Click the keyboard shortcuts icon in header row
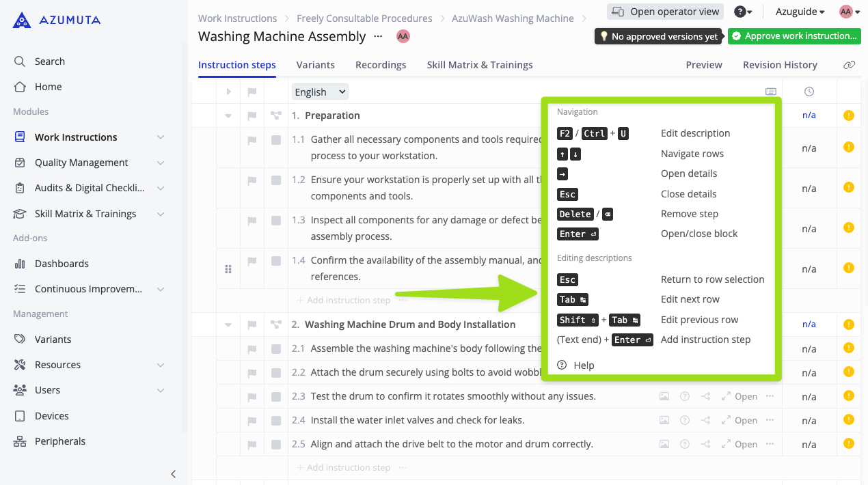 770,92
